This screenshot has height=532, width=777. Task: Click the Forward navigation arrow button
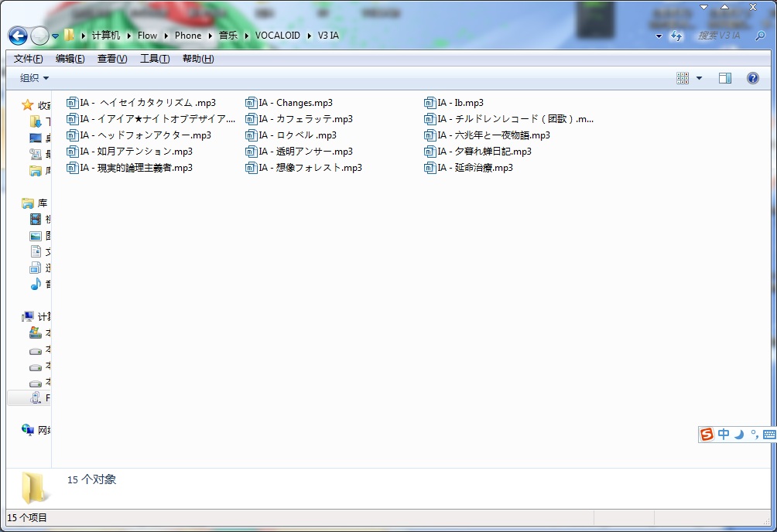(39, 36)
